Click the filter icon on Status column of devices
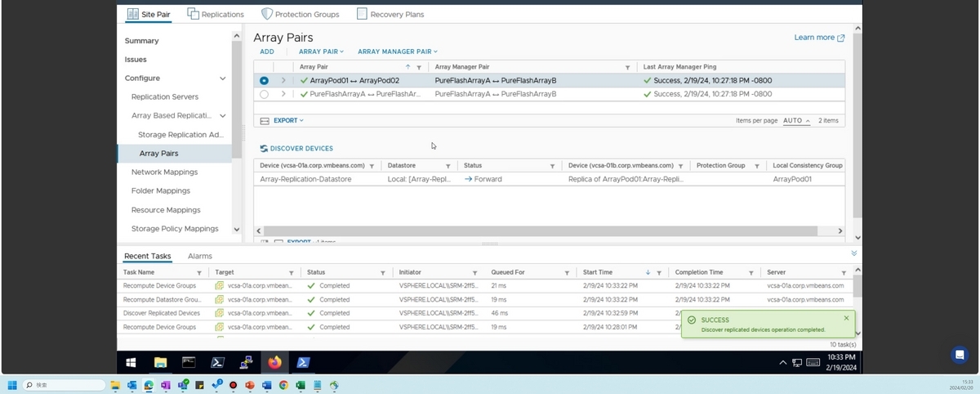The width and height of the screenshot is (980, 394). pyautogui.click(x=553, y=165)
